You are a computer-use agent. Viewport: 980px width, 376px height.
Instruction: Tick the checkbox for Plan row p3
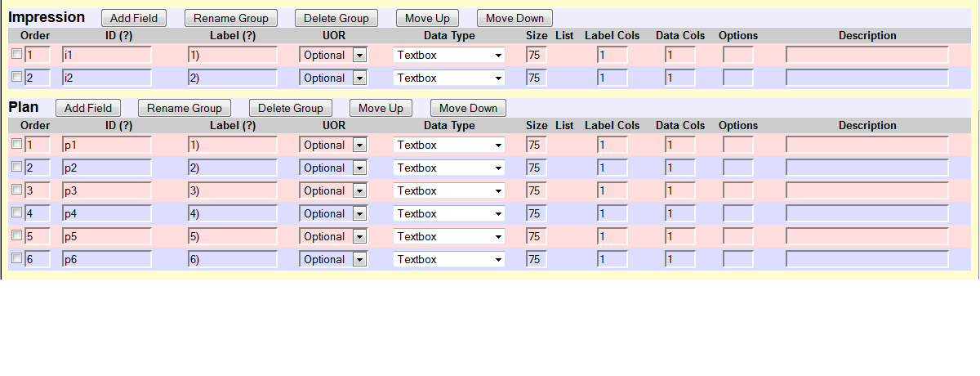tap(16, 190)
